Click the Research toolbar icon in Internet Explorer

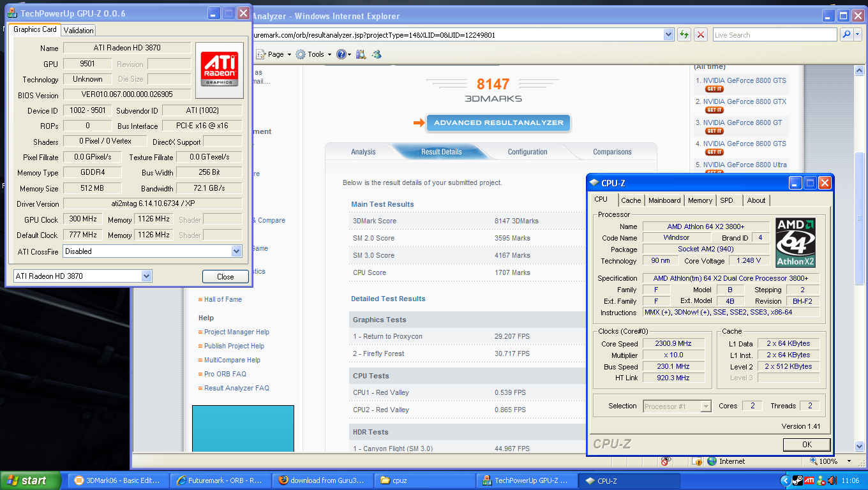361,54
